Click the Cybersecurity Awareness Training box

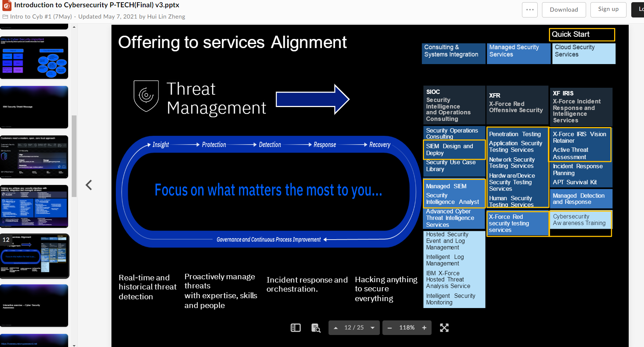tap(581, 220)
